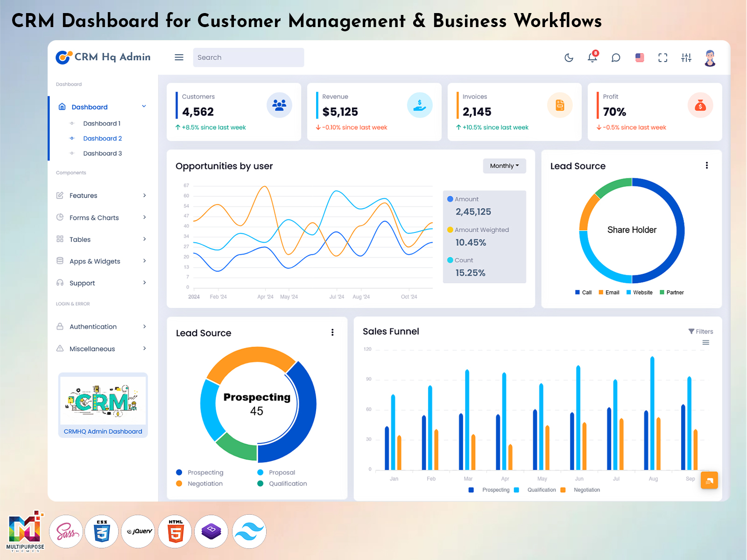Screen dimensions: 747x560
Task: Click the Tables grid icon
Action: pos(60,239)
